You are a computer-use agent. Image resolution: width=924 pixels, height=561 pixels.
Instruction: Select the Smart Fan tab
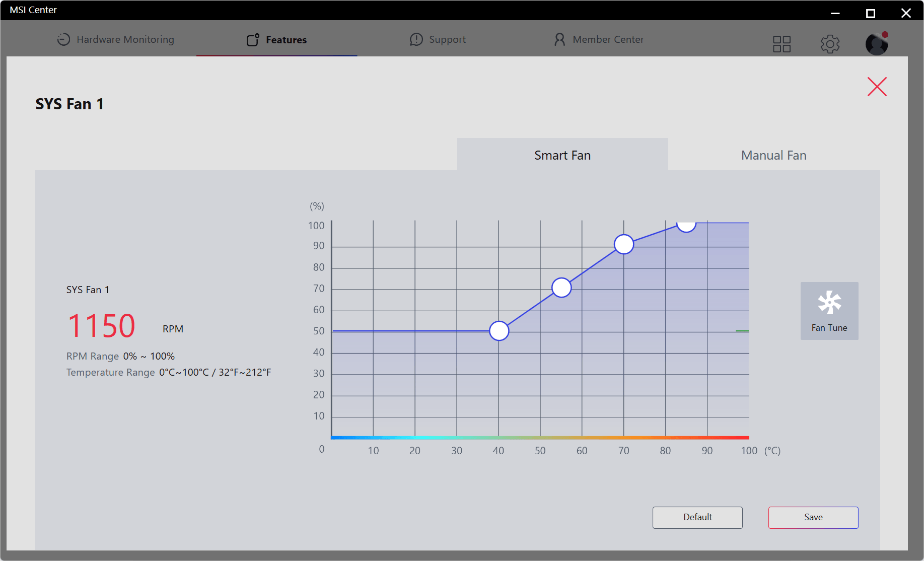coord(562,155)
